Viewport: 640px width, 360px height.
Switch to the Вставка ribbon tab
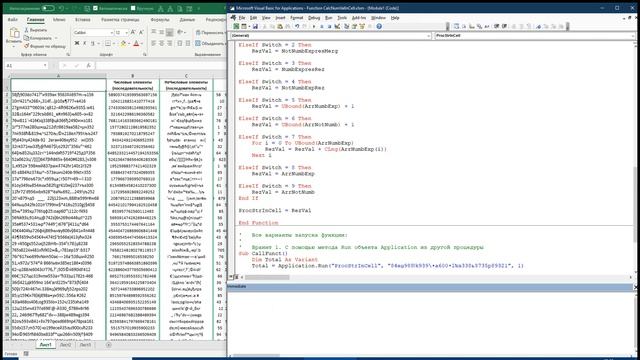[x=82, y=20]
